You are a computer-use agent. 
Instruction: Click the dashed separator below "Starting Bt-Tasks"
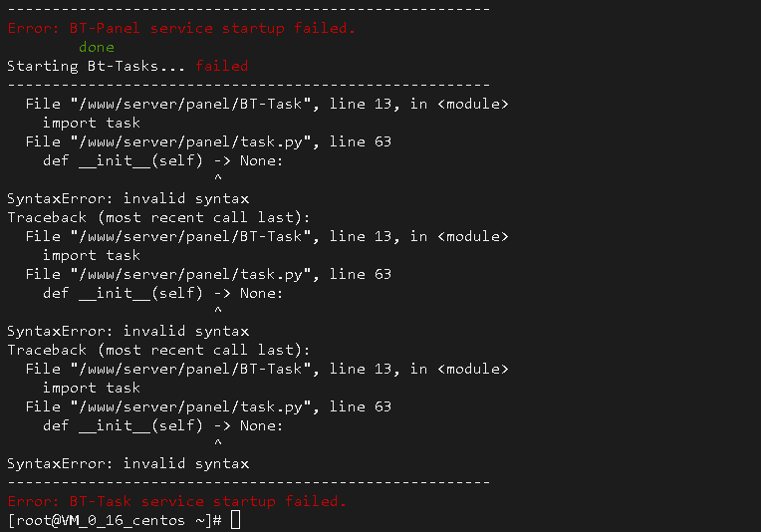click(x=249, y=85)
